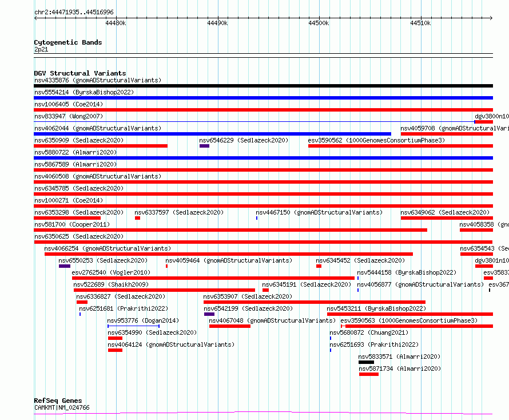Select the nsv5453211 ByrskaBishop2022 label
This screenshot has width=509, height=420.
(x=376, y=308)
